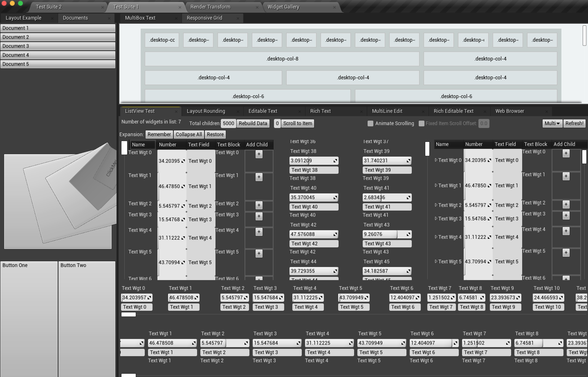Image resolution: width=588 pixels, height=377 pixels.
Task: Click the Responsive Grid vertical scrollbar thumb
Action: [584, 36]
